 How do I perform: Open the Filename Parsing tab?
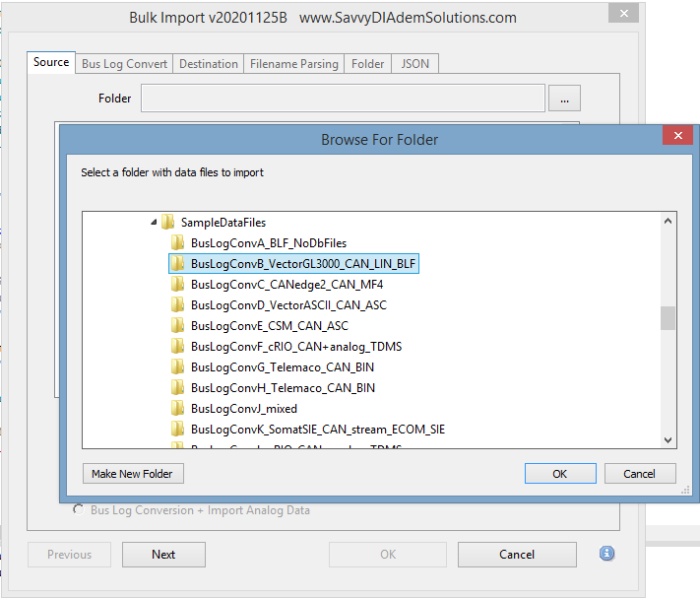tap(293, 64)
